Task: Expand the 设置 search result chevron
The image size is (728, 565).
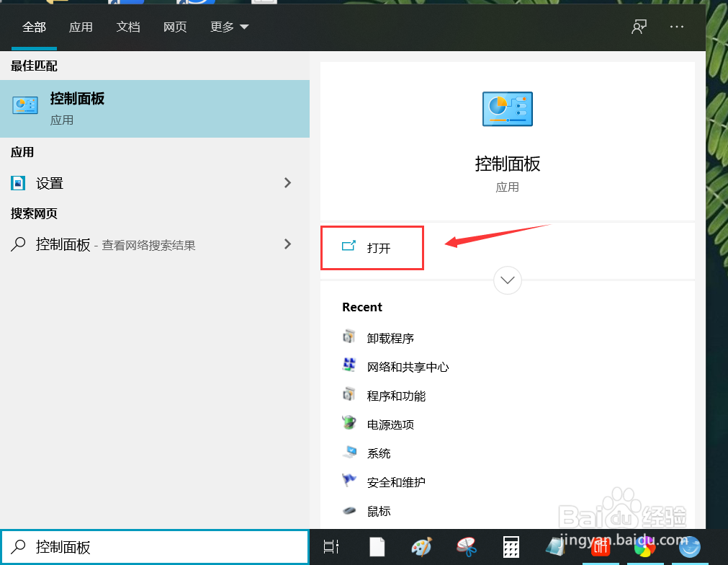Action: click(287, 183)
